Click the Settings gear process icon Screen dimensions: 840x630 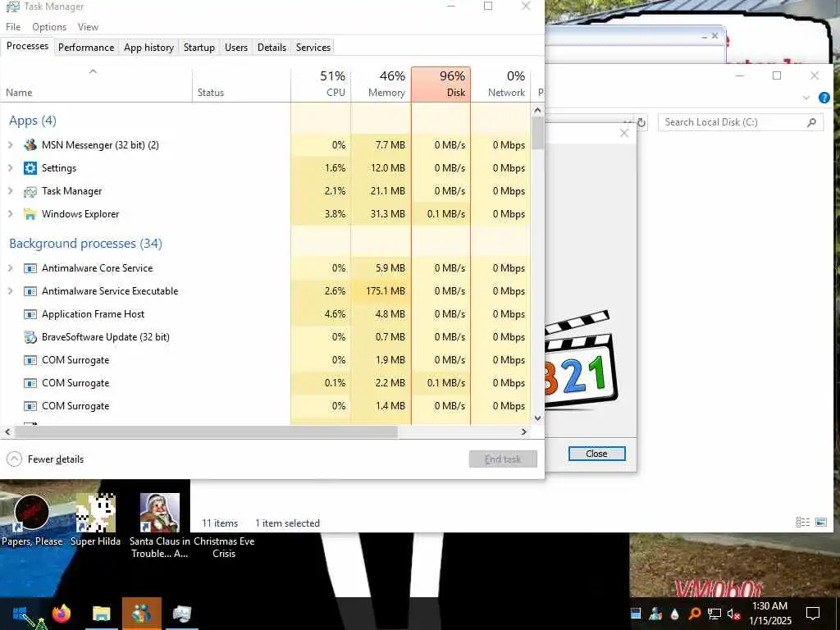tap(30, 167)
